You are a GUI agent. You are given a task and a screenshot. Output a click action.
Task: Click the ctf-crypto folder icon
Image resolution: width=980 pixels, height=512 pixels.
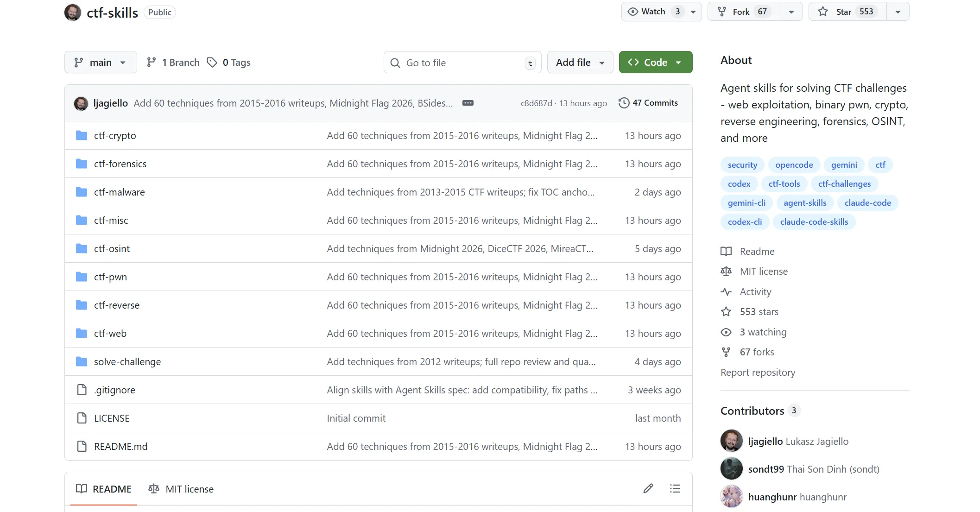coord(82,135)
